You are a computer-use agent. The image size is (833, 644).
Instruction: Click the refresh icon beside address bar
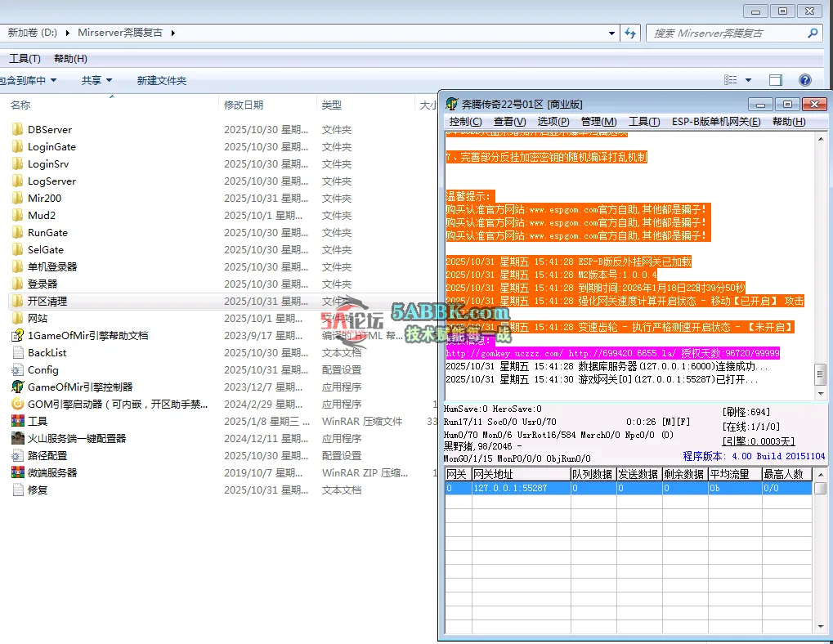tap(630, 34)
